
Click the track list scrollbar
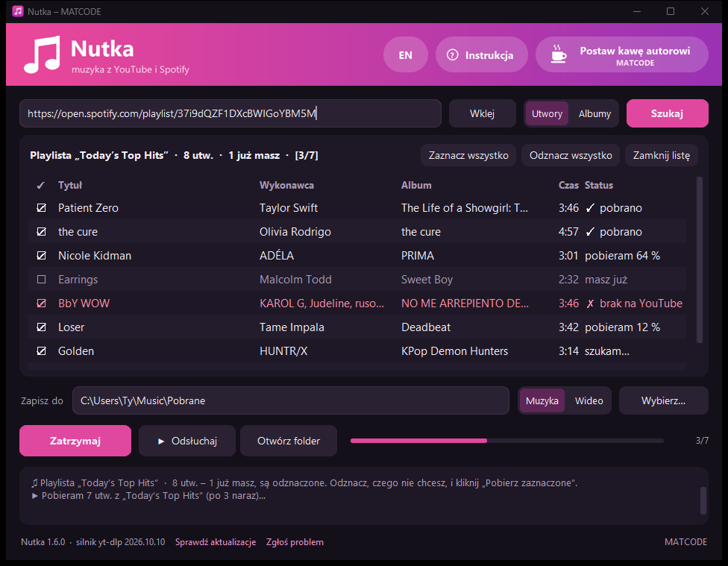[699, 260]
